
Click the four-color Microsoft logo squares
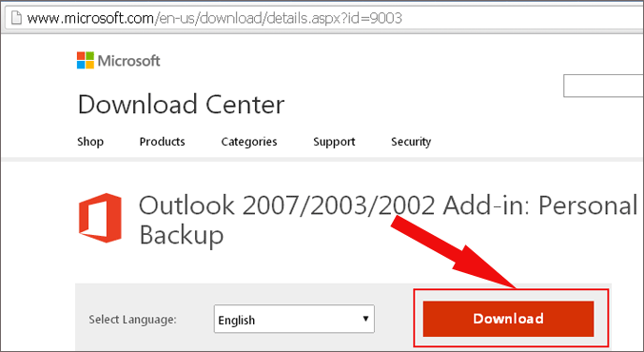[x=86, y=60]
